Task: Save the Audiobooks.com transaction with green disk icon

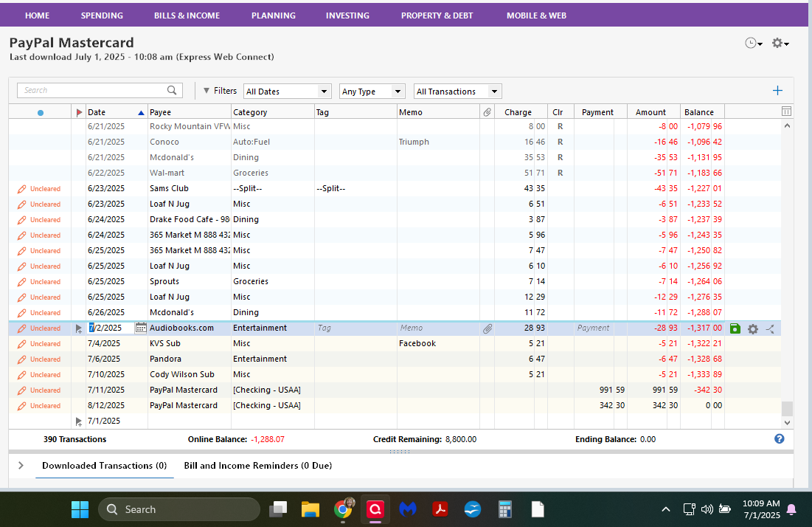Action: 735,328
